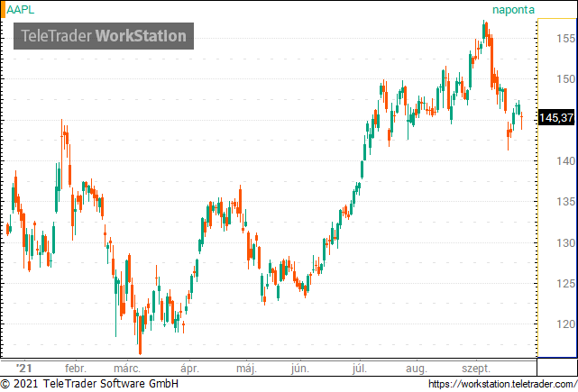The width and height of the screenshot is (578, 392).
Task: Click the 130 price axis label
Action: tap(566, 242)
